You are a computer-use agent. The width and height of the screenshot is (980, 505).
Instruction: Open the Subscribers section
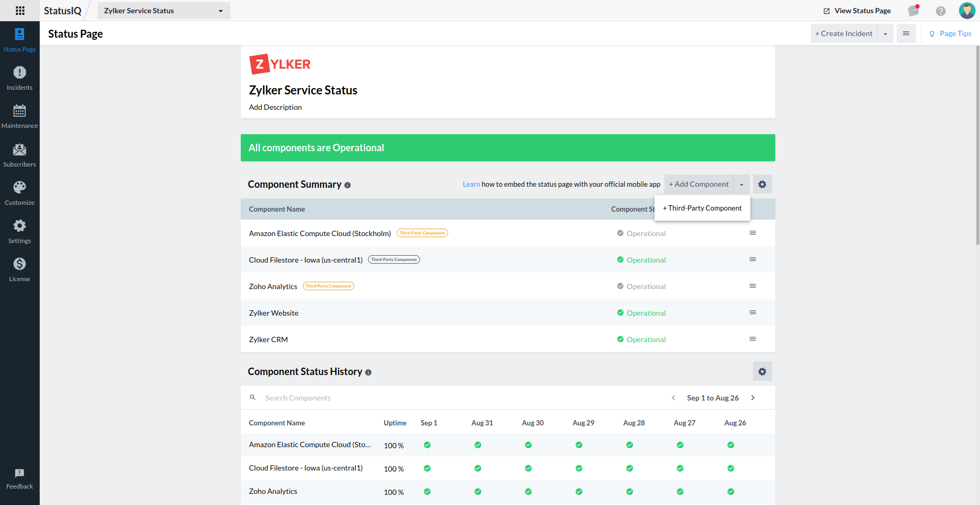tap(19, 154)
